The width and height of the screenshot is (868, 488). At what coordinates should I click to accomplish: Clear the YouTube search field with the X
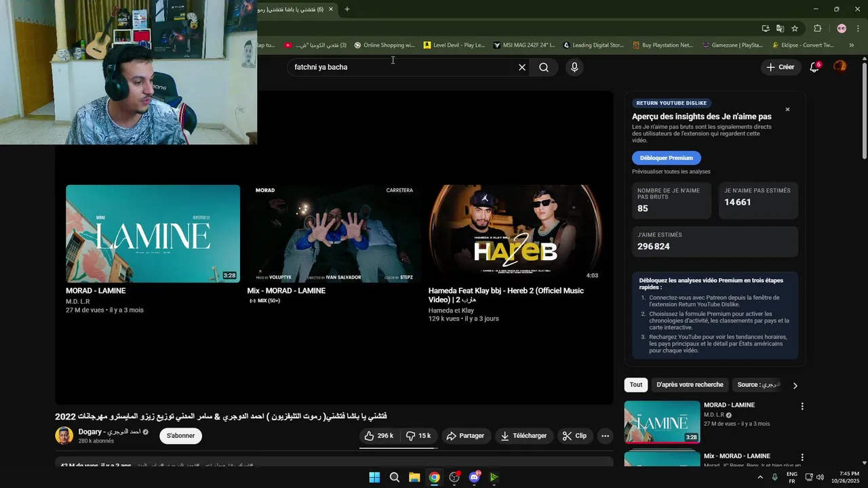522,67
